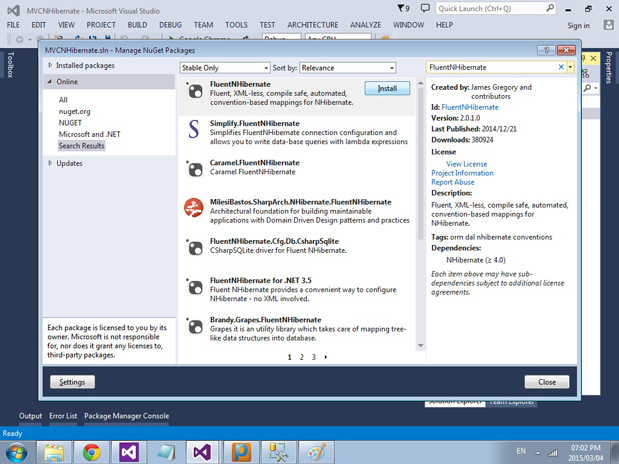Open the notepad-style taskbar icon
The height and width of the screenshot is (464, 619).
(x=166, y=453)
